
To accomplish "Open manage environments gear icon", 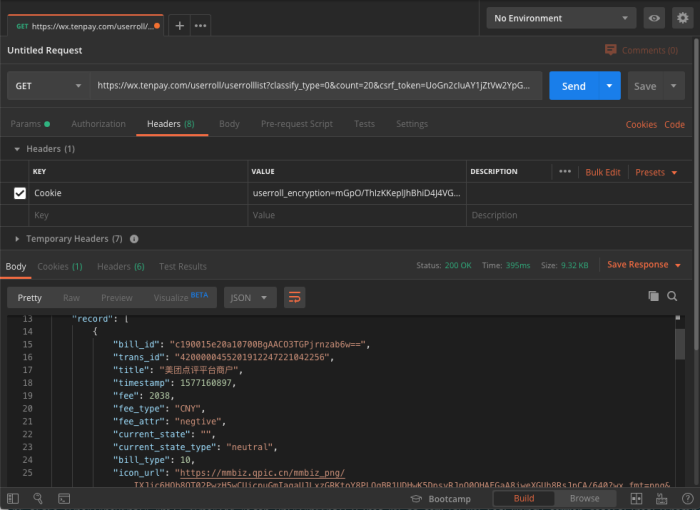I will (x=683, y=18).
